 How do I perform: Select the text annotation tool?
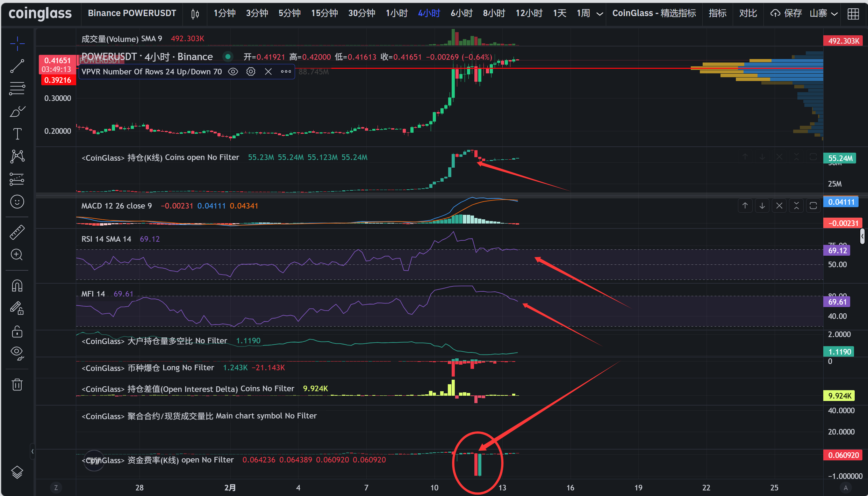(x=17, y=134)
